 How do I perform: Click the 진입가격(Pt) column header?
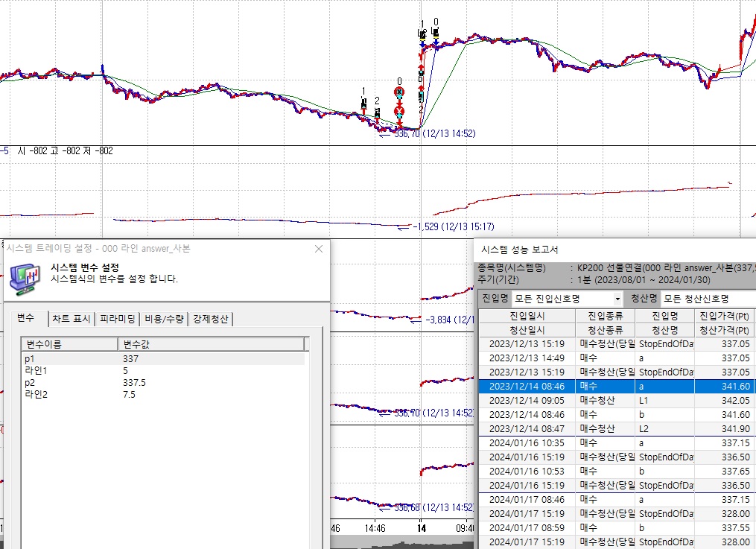point(724,317)
